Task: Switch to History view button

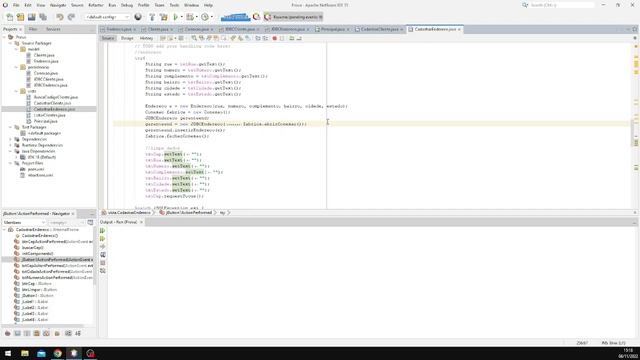Action: (146, 38)
